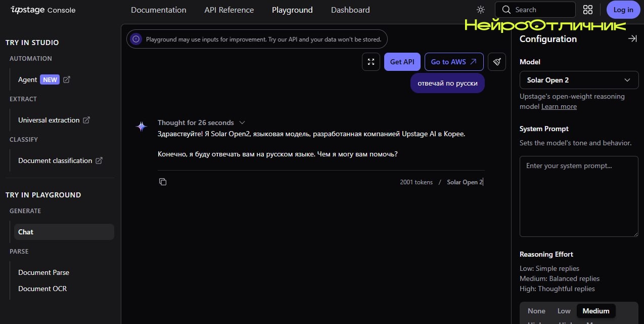Open Document Parse in sidebar
Screen dimensions: 644x324
pyautogui.click(x=43, y=272)
